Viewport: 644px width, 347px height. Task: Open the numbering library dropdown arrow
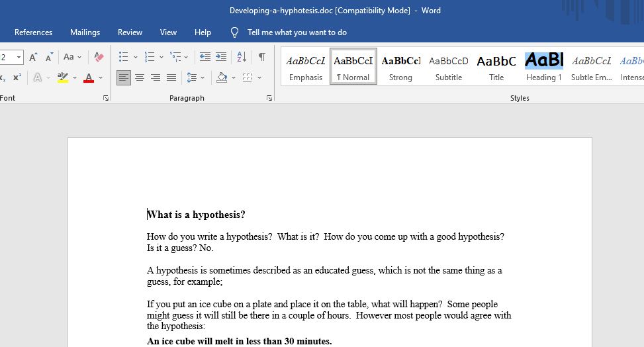(x=161, y=57)
